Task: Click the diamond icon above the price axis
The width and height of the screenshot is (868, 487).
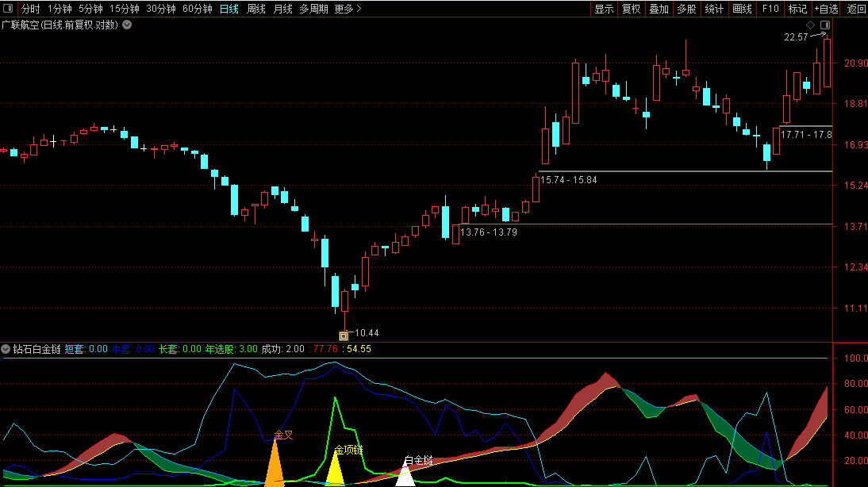Action: click(x=810, y=25)
